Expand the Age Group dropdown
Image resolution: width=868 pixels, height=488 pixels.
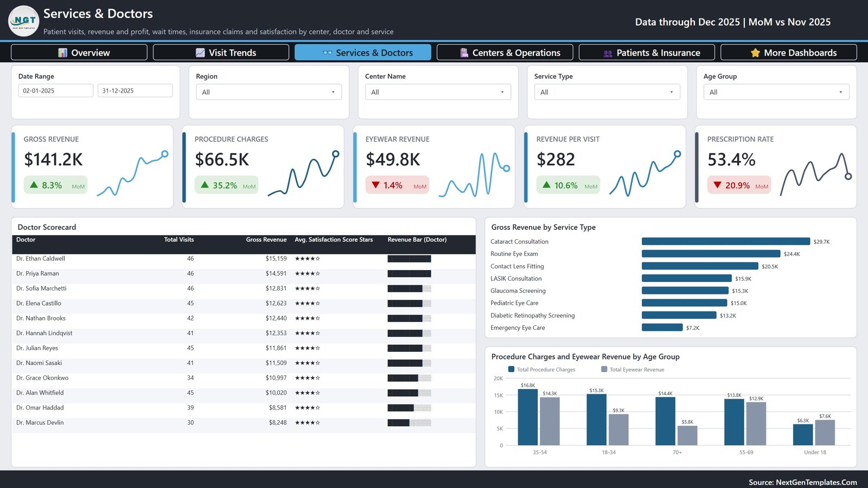[x=776, y=92]
